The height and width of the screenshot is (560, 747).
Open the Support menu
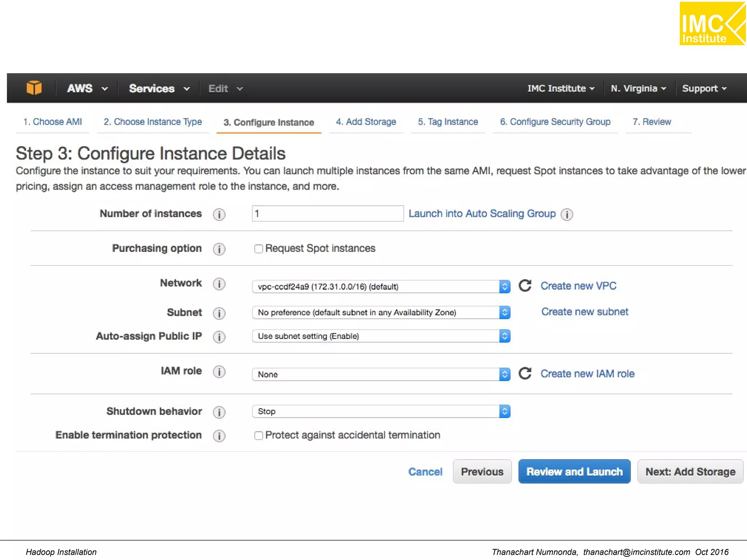click(x=704, y=88)
